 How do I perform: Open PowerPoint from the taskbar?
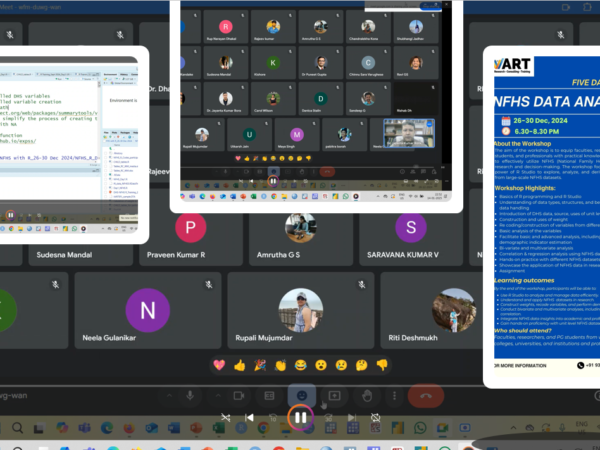196,427
